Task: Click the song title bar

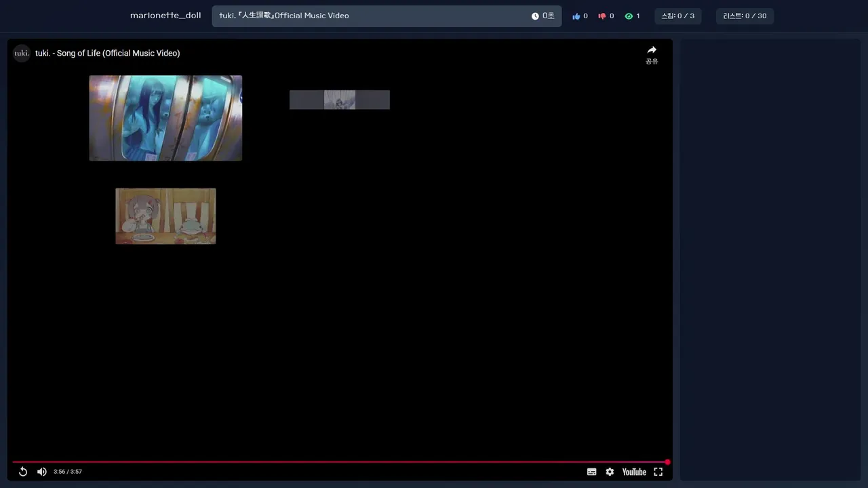Action: (x=387, y=16)
